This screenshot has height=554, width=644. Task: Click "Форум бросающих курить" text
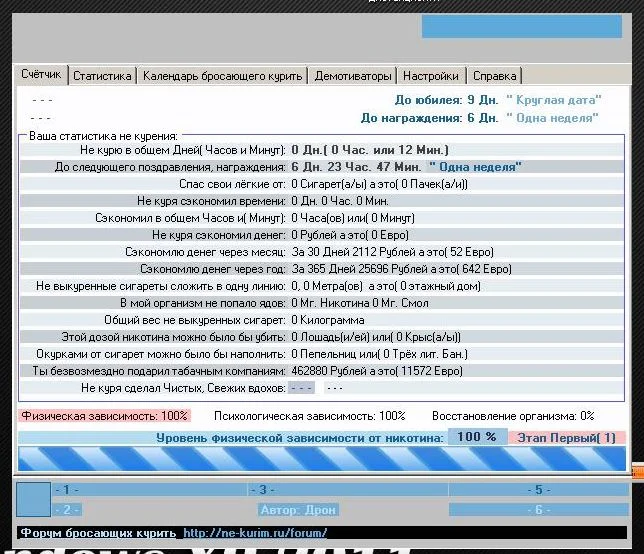[x=99, y=533]
